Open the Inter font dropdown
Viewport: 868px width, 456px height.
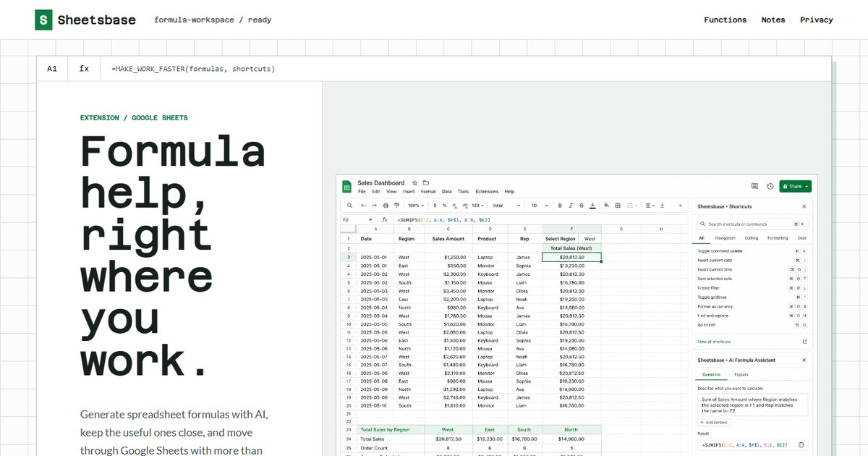(506, 206)
